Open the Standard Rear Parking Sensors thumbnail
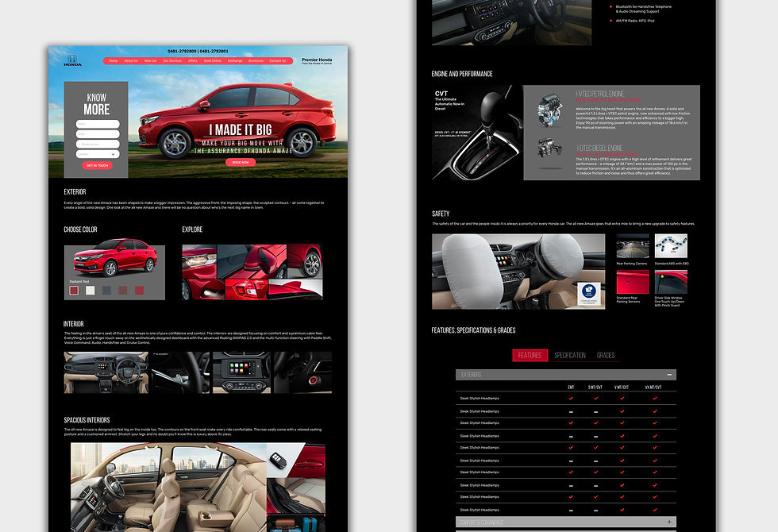The height and width of the screenshot is (532, 778). (x=633, y=282)
